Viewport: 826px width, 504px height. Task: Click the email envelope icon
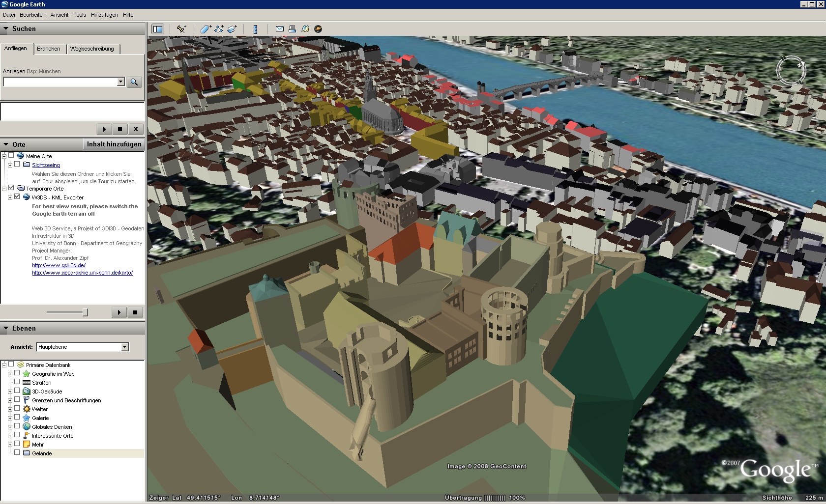(x=279, y=29)
